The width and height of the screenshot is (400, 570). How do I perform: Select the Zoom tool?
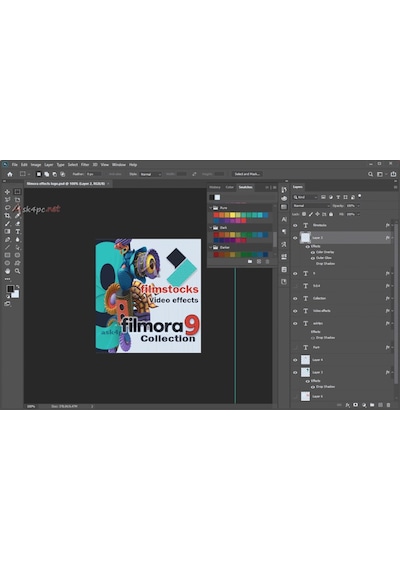click(17, 271)
